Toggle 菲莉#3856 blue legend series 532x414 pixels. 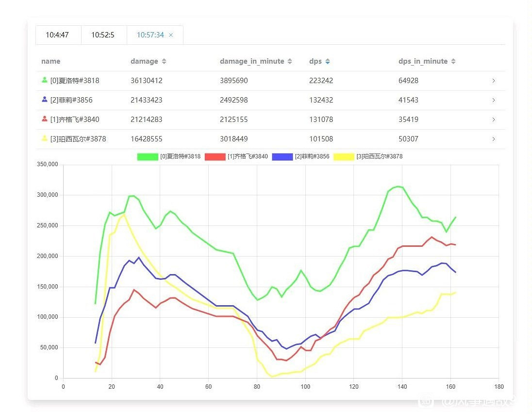pyautogui.click(x=283, y=156)
